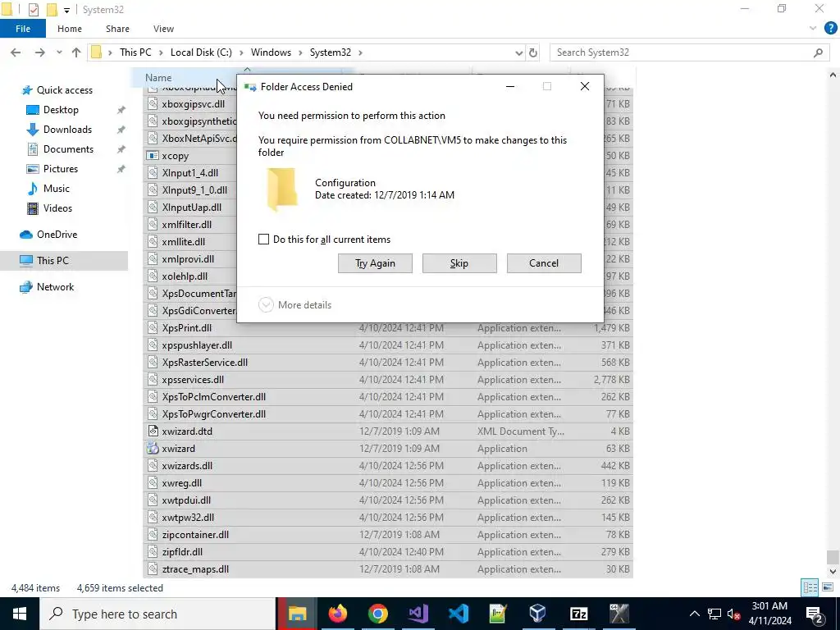
Task: Open the recent locations dropdown
Action: tap(59, 52)
